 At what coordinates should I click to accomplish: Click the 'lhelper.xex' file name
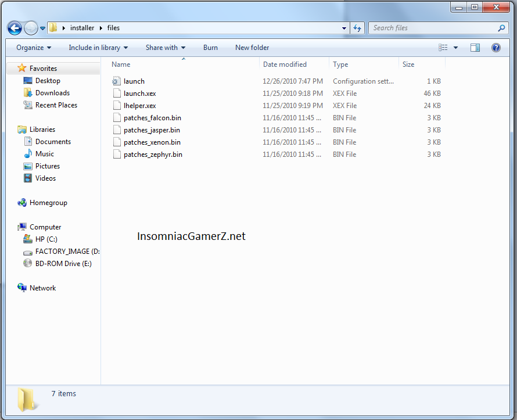[x=140, y=106]
